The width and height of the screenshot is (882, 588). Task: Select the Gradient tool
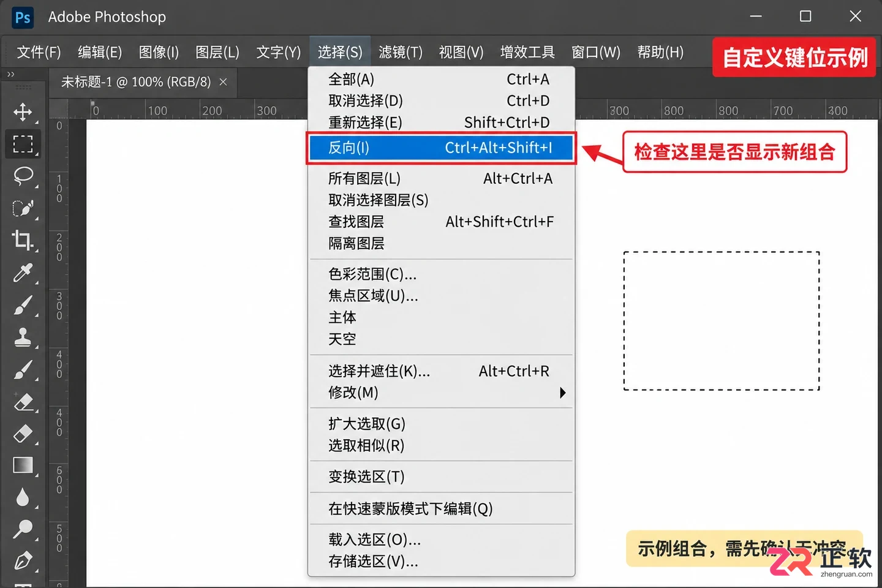(x=23, y=466)
